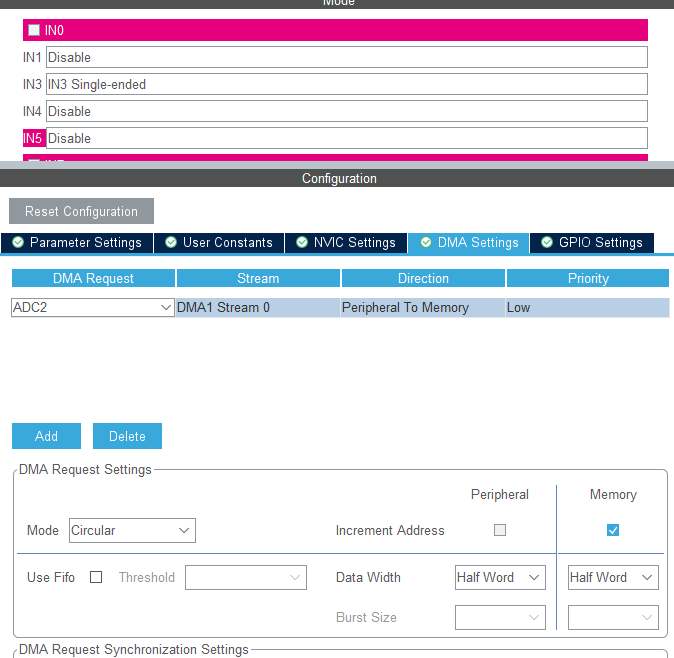674x658 pixels.
Task: Open the IN3 Single-ended dropdown
Action: click(x=346, y=84)
